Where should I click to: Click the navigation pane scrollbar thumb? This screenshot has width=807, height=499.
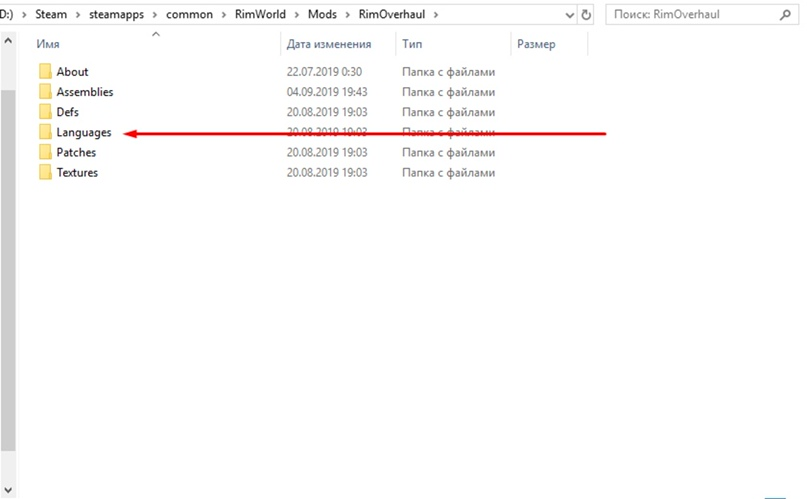(8, 270)
